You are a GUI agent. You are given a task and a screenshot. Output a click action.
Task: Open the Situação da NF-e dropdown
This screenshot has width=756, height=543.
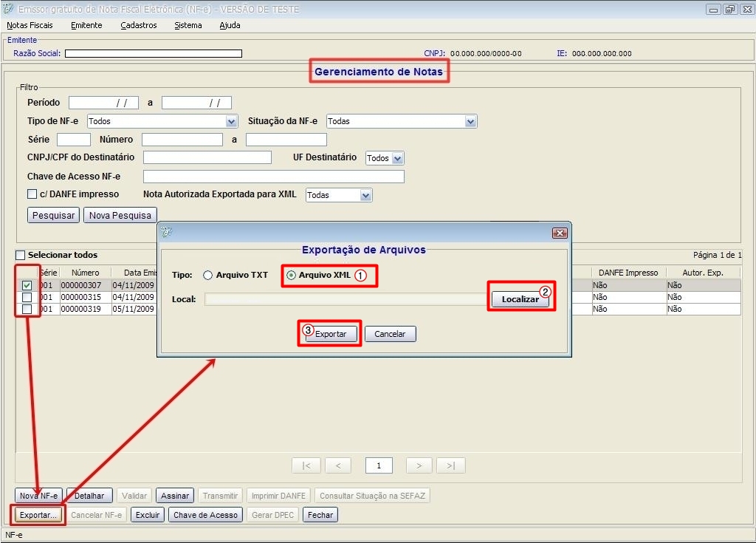[x=470, y=121]
